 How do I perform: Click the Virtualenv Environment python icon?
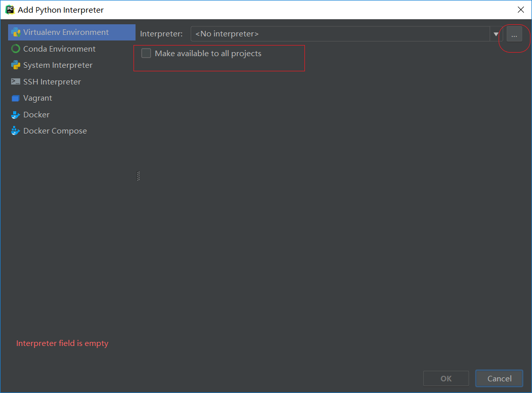(16, 32)
